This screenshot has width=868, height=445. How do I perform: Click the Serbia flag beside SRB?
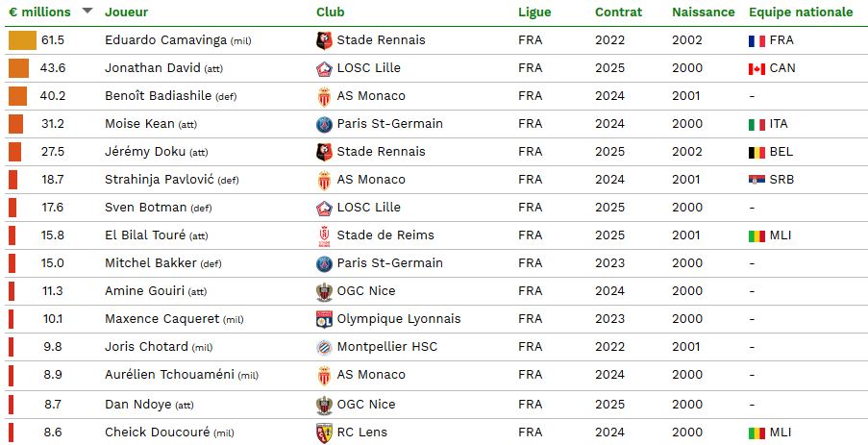point(756,180)
